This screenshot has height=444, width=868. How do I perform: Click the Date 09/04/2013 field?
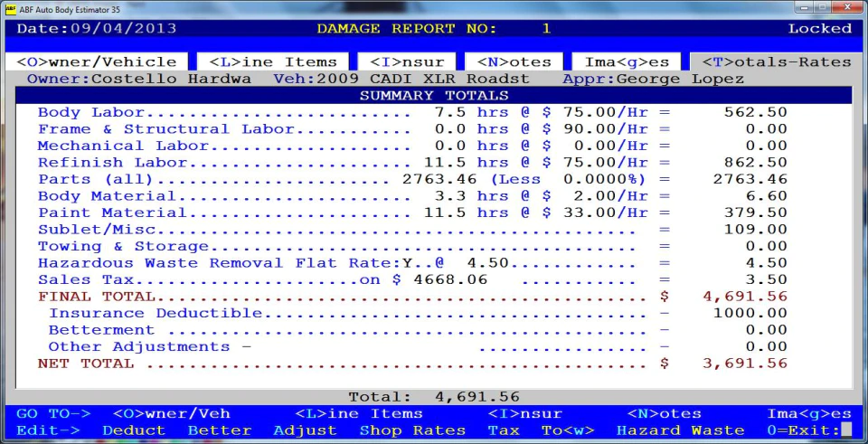pos(97,29)
